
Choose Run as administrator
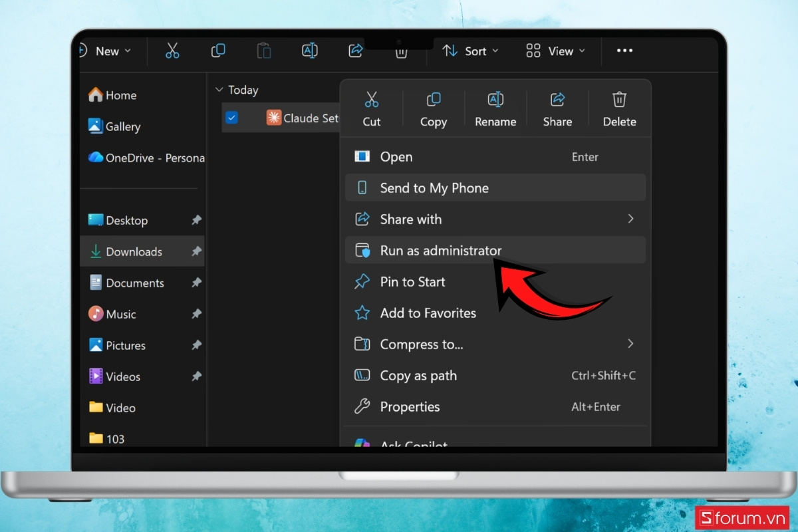tap(440, 251)
